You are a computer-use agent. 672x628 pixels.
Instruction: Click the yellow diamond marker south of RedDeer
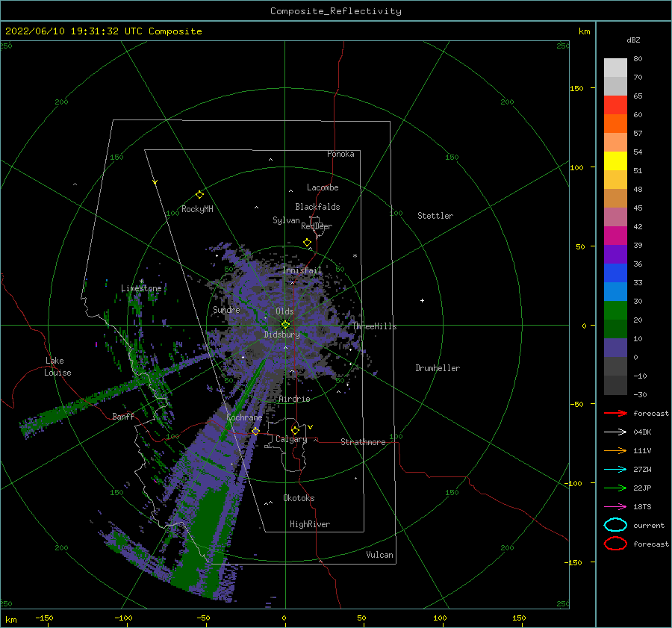[307, 243]
